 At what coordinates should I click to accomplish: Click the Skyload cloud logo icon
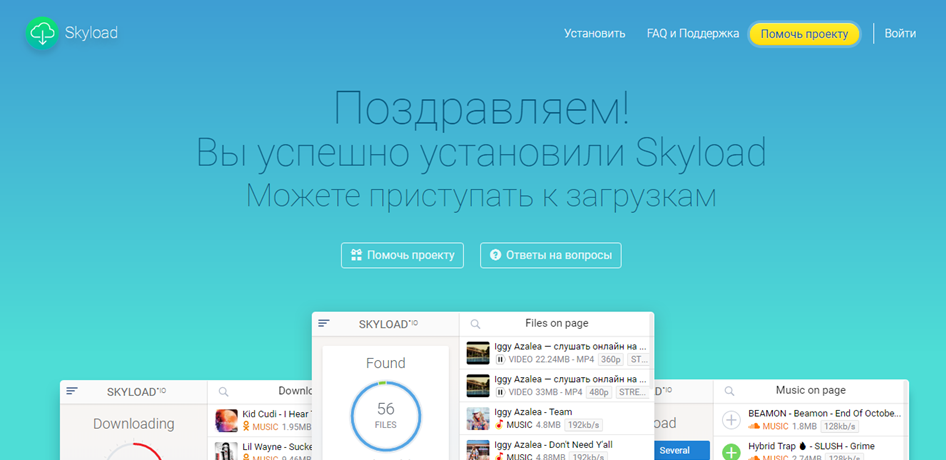point(42,33)
